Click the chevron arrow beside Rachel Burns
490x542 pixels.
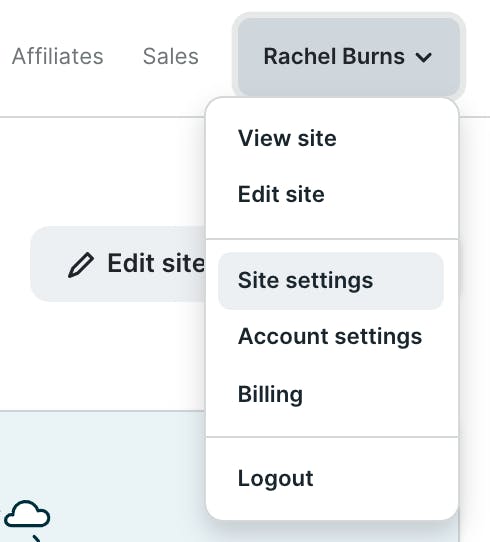(x=424, y=57)
